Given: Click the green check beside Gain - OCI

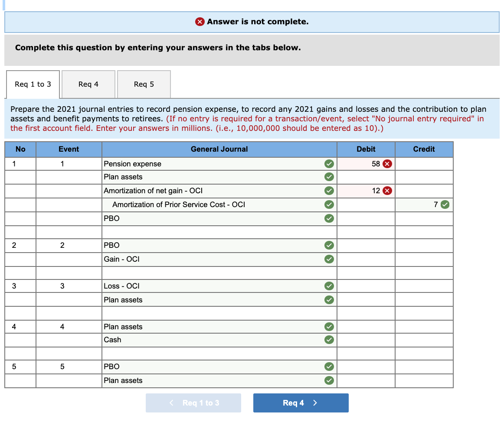Looking at the screenshot, I should tap(329, 259).
